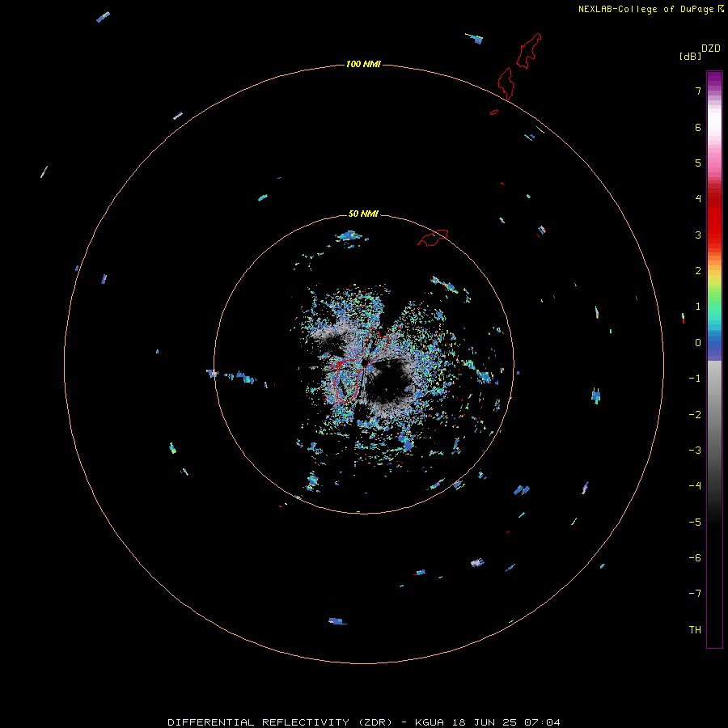
Task: Click the '1' value on color scale
Action: pos(698,307)
